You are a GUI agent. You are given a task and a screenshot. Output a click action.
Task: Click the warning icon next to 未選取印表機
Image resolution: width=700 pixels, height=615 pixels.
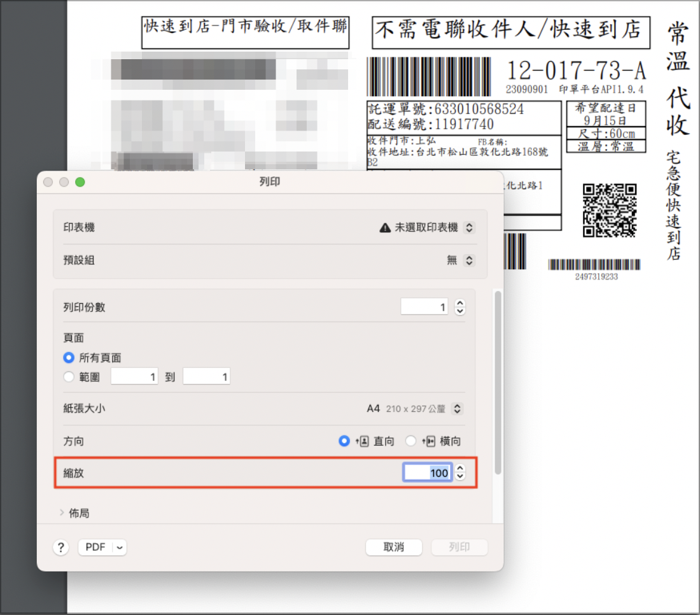(x=385, y=228)
